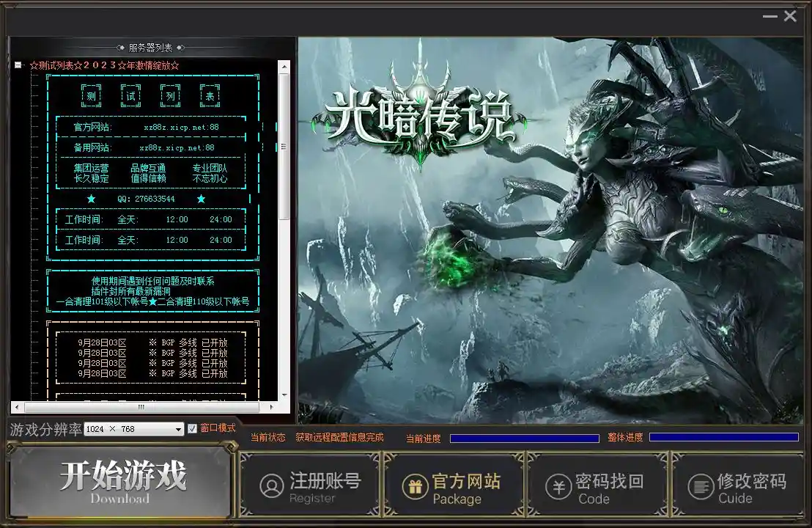Click the user avatar icon on Register
This screenshot has width=812, height=528.
[x=271, y=486]
